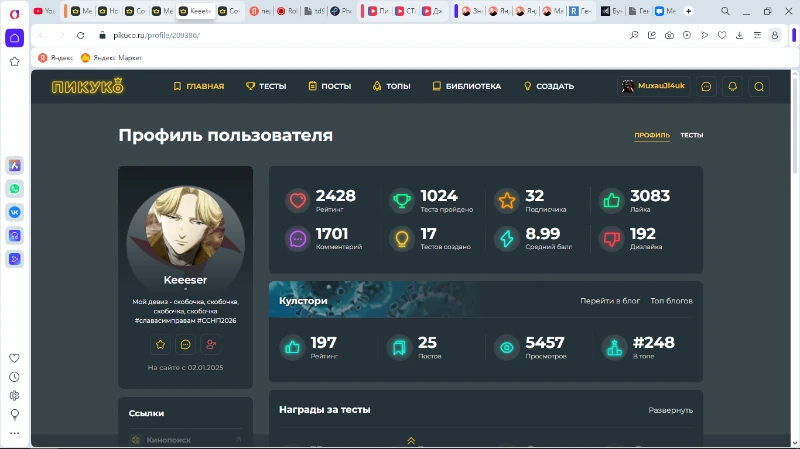Open sidebar settings gear
This screenshot has height=449, width=800.
point(14,395)
